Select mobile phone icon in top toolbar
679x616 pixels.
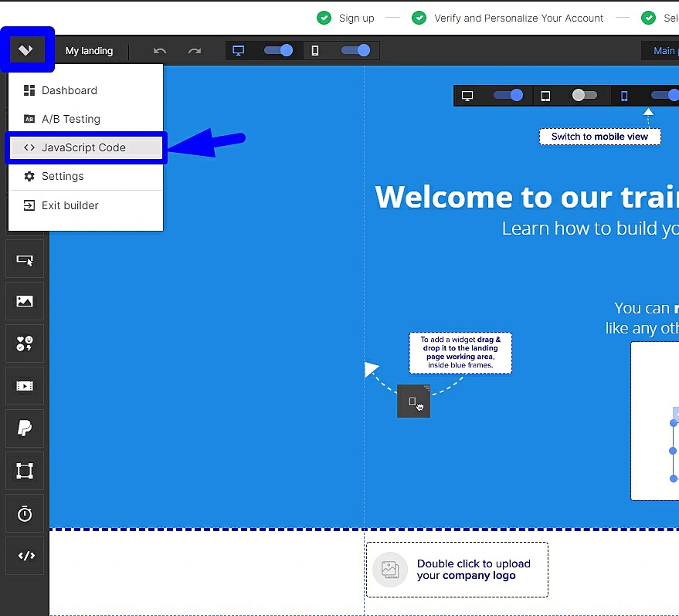[x=315, y=51]
